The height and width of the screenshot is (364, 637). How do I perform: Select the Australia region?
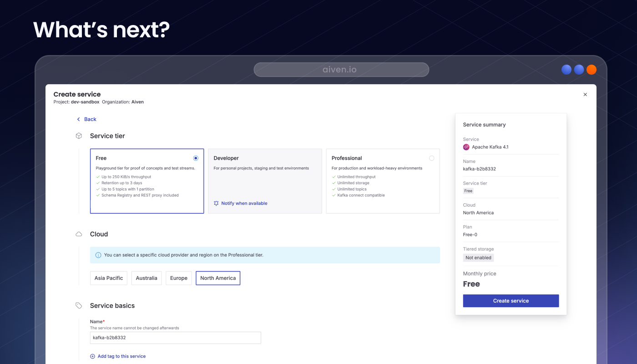[x=147, y=278]
